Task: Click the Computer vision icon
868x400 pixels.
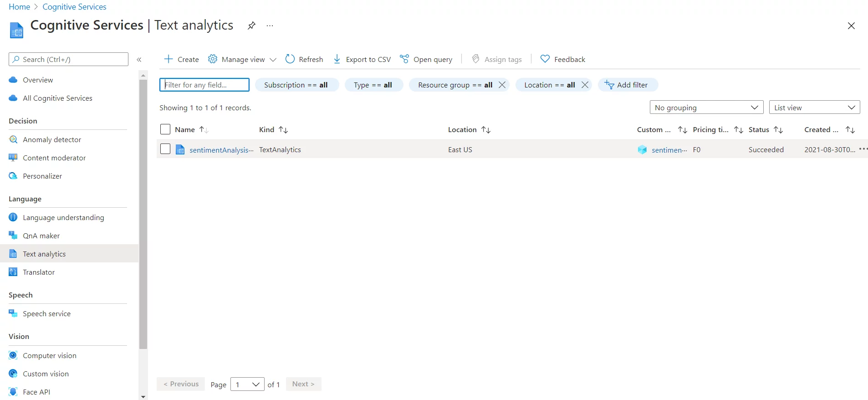Action: (13, 355)
